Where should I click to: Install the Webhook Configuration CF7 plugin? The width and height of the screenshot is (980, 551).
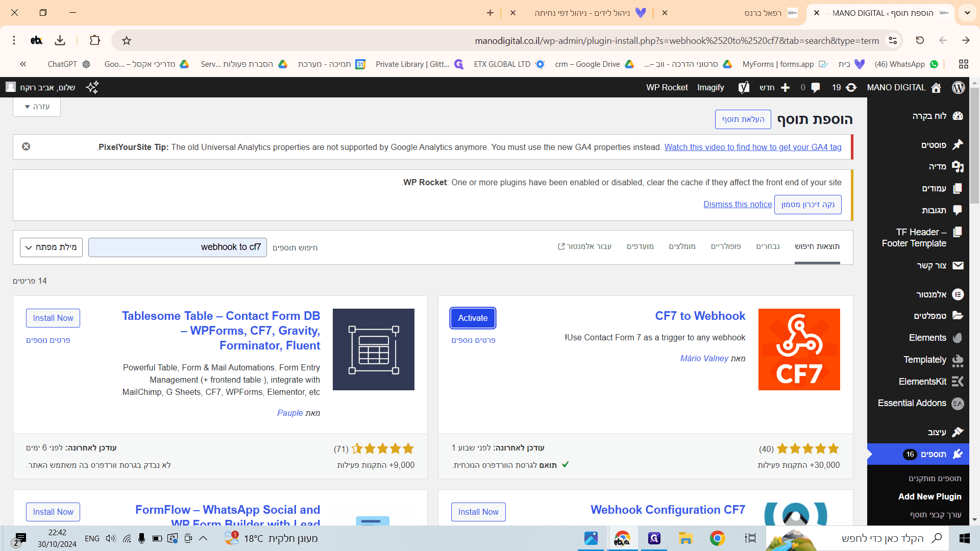[x=478, y=512]
